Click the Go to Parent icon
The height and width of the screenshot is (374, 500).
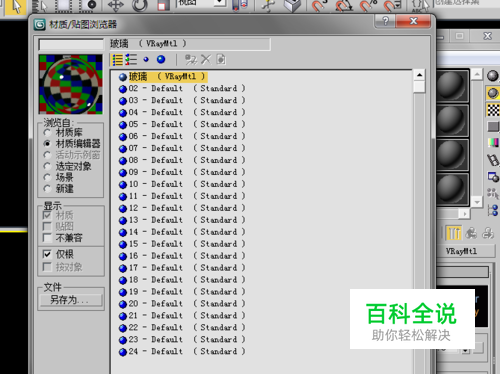(x=471, y=233)
